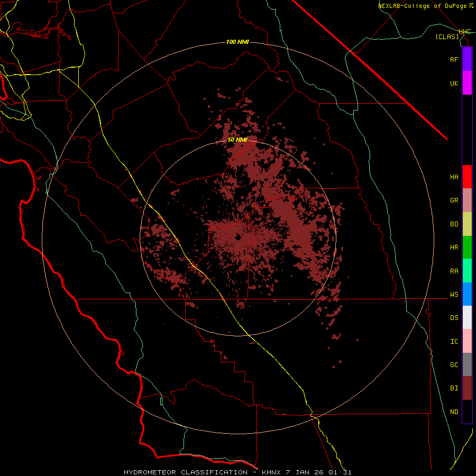Click the HA red legend swatch
Screen dimensions: 476x476
[467, 177]
